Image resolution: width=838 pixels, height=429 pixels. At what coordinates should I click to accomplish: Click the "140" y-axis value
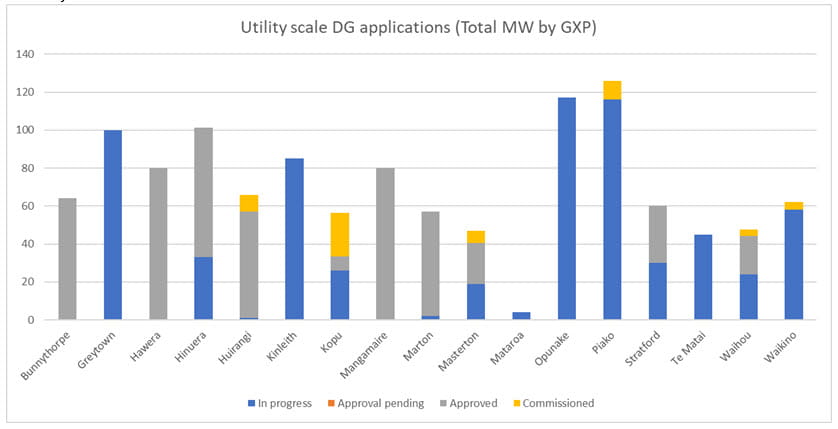26,54
